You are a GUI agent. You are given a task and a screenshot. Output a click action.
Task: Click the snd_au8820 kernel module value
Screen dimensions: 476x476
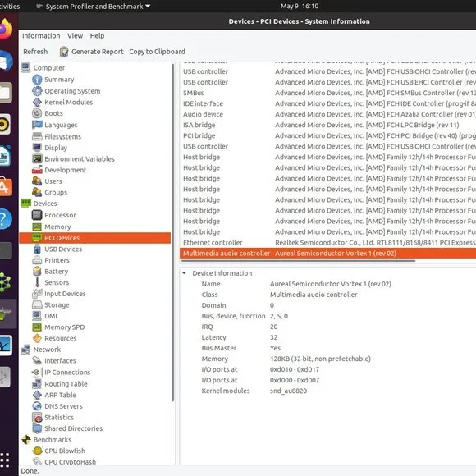(x=288, y=391)
